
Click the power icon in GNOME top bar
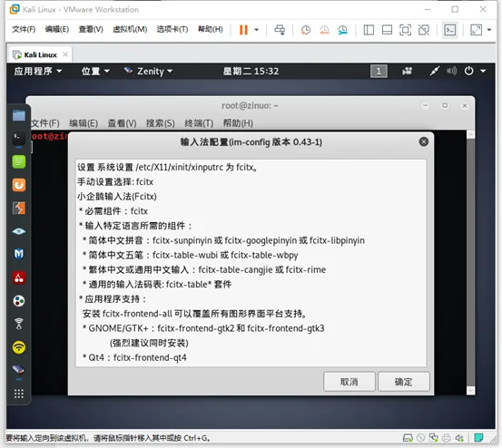[x=469, y=71]
